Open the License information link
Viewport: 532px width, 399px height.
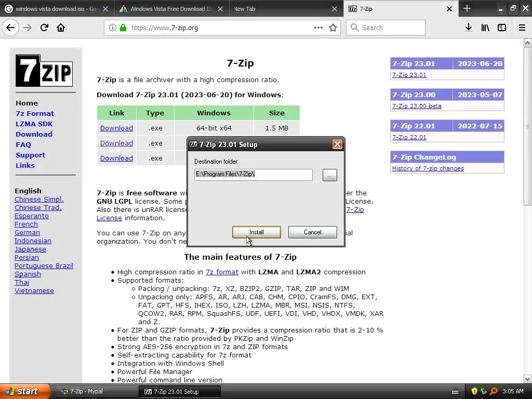(109, 218)
